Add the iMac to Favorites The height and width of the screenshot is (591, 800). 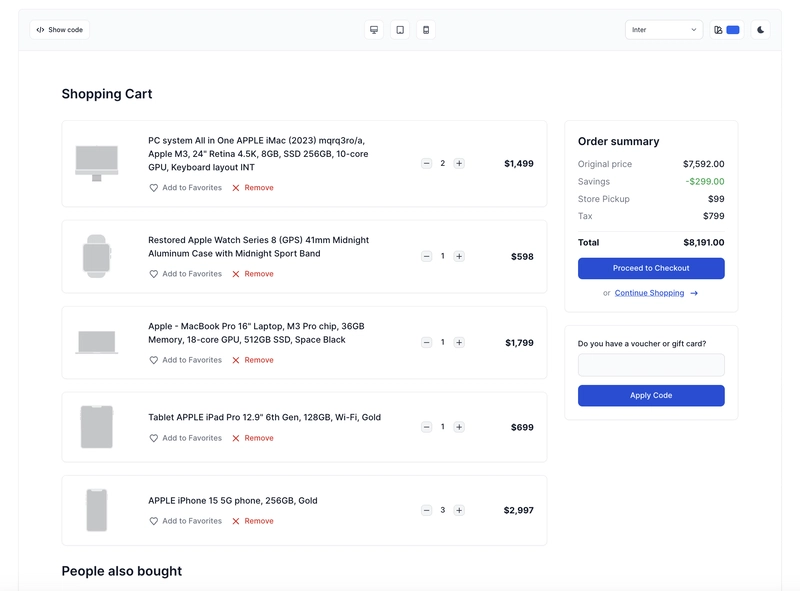coord(186,188)
